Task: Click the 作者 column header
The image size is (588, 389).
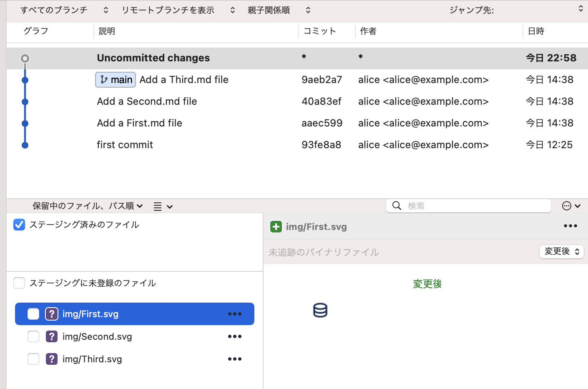Action: click(368, 31)
